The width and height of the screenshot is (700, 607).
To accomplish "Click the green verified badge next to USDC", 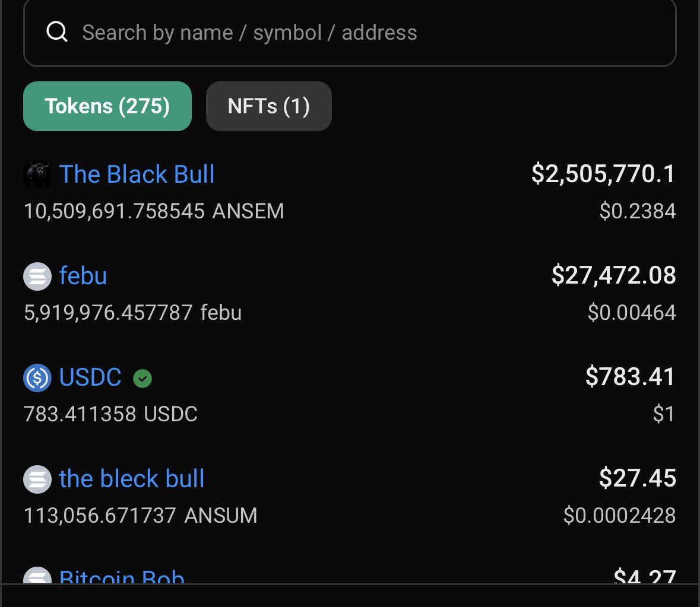I will coord(142,379).
